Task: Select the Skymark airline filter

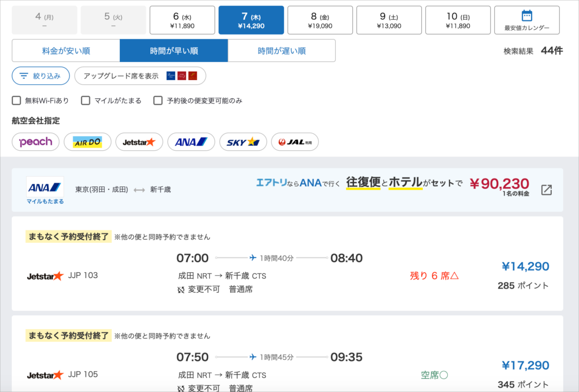Action: [x=243, y=142]
